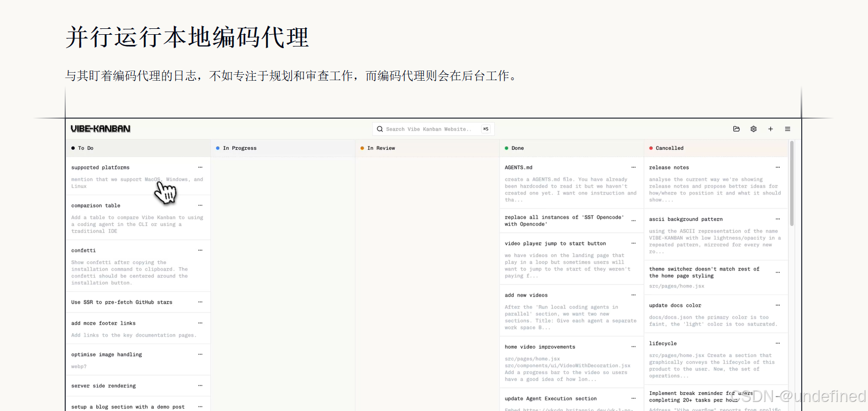
Task: Open the 'update docs color' task
Action: pyautogui.click(x=675, y=305)
